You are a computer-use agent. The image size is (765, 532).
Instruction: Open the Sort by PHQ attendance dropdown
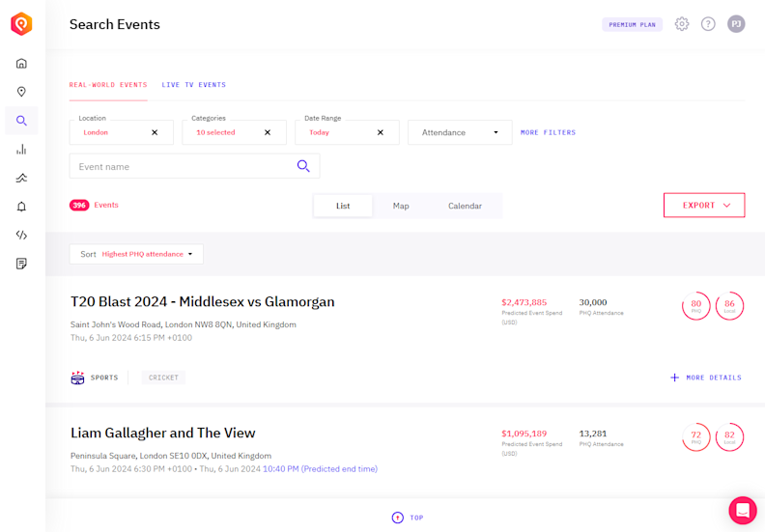pyautogui.click(x=136, y=254)
